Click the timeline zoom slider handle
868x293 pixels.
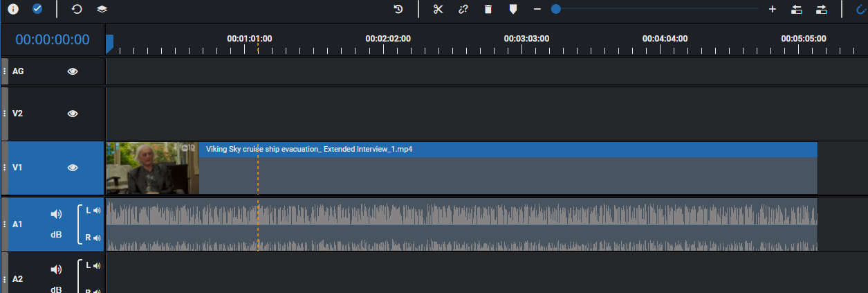(555, 9)
